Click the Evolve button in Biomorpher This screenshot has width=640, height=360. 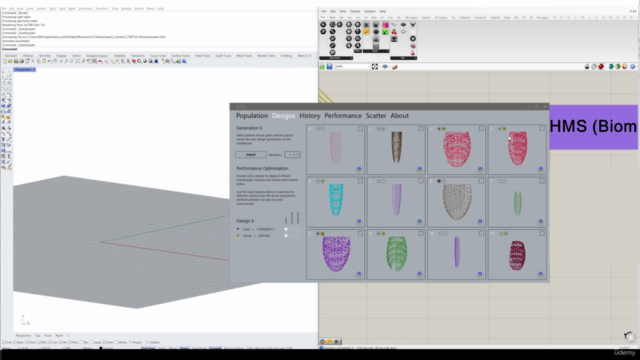(x=251, y=155)
